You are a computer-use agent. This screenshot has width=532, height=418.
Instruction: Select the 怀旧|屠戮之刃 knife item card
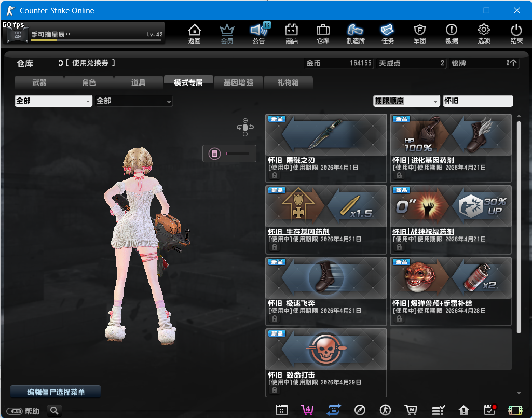pos(326,148)
